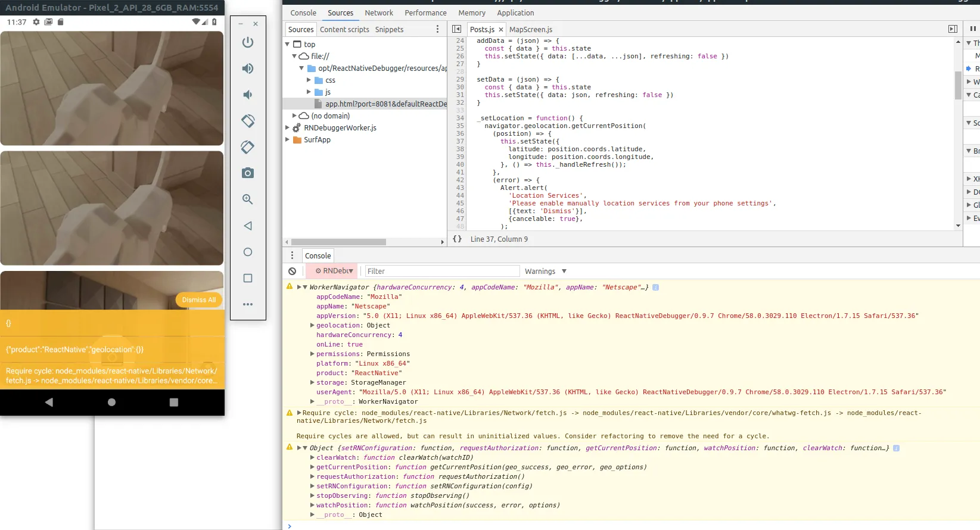The height and width of the screenshot is (530, 980).
Task: Click the emulator volume up icon
Action: pyautogui.click(x=248, y=68)
